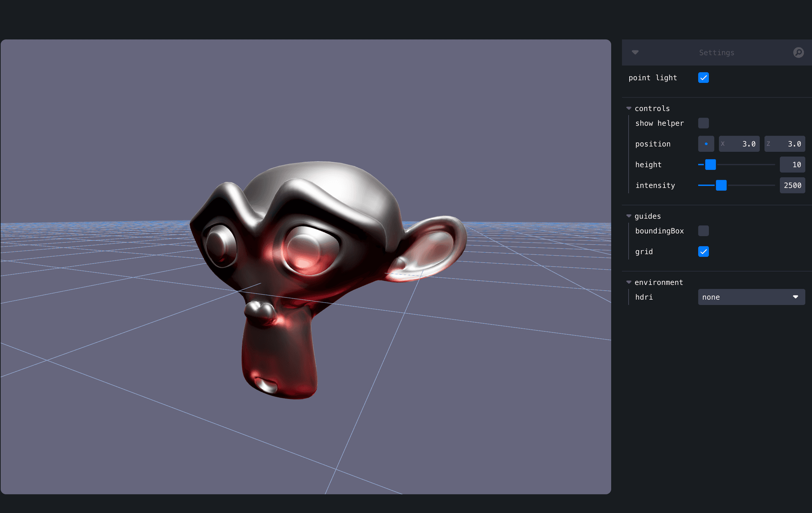Enable the boundingBox checkbox

[x=703, y=231]
